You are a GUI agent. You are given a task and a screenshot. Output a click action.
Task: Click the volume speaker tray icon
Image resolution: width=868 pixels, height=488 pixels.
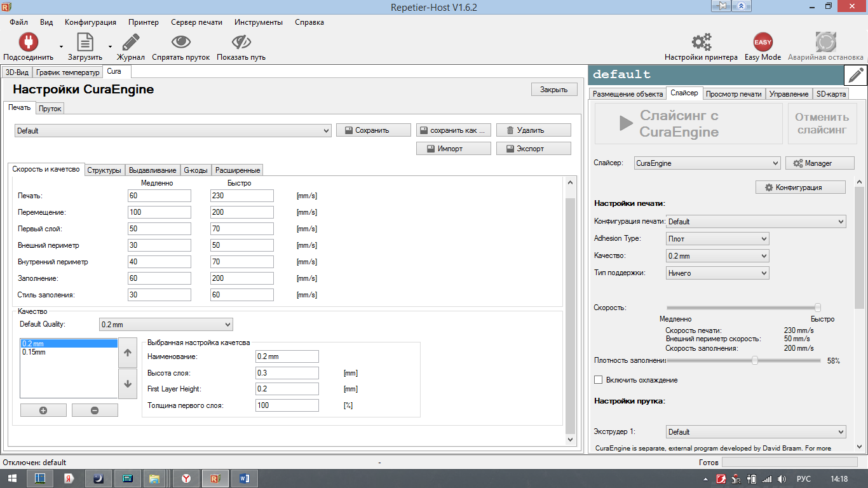pyautogui.click(x=782, y=479)
